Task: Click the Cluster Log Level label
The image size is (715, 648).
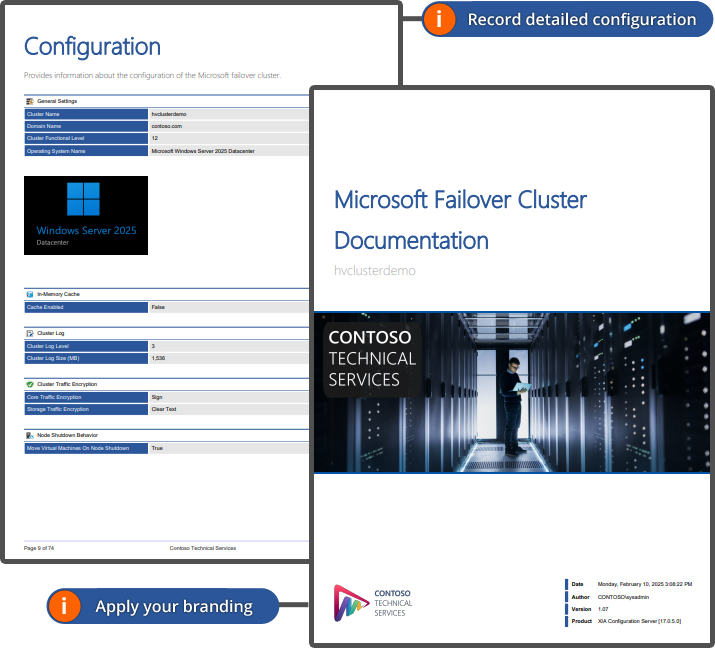Action: tap(86, 346)
